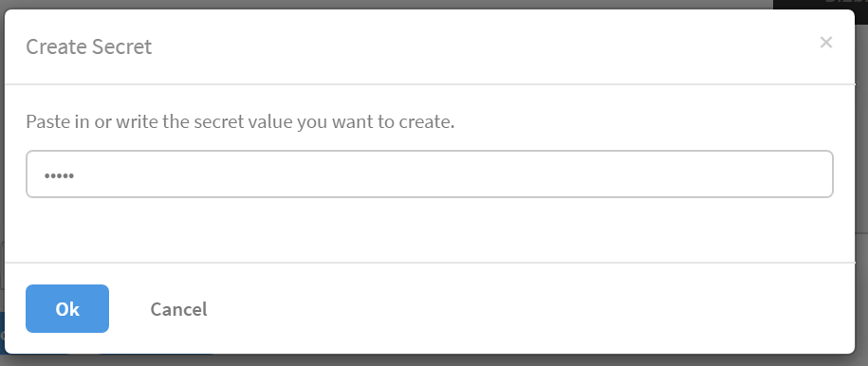This screenshot has width=868, height=366.
Task: Click the blank dialog body below the input
Action: [430, 229]
